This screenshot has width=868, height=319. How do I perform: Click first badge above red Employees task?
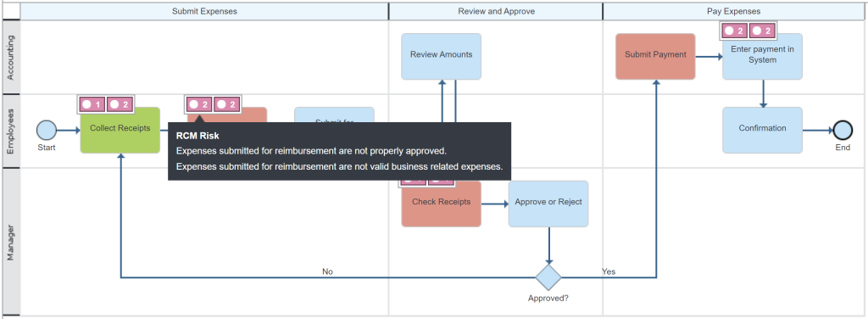coord(199,104)
